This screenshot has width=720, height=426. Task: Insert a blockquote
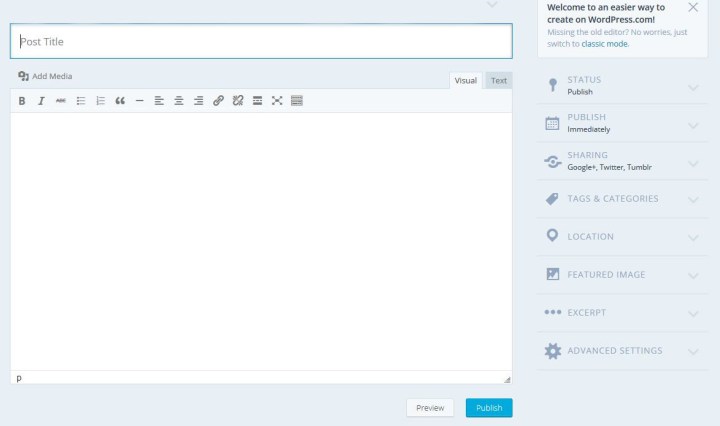[x=120, y=101]
